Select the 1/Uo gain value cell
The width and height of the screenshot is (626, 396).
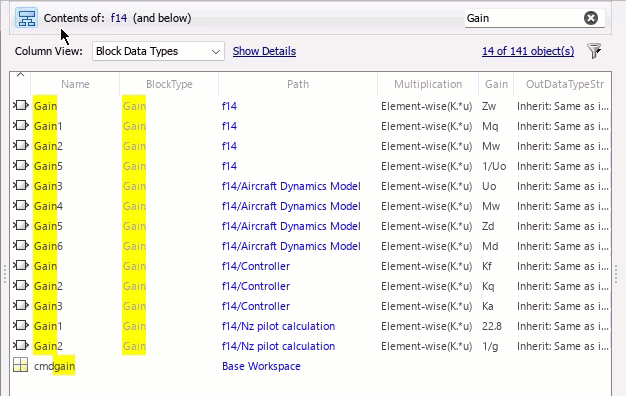coord(494,166)
